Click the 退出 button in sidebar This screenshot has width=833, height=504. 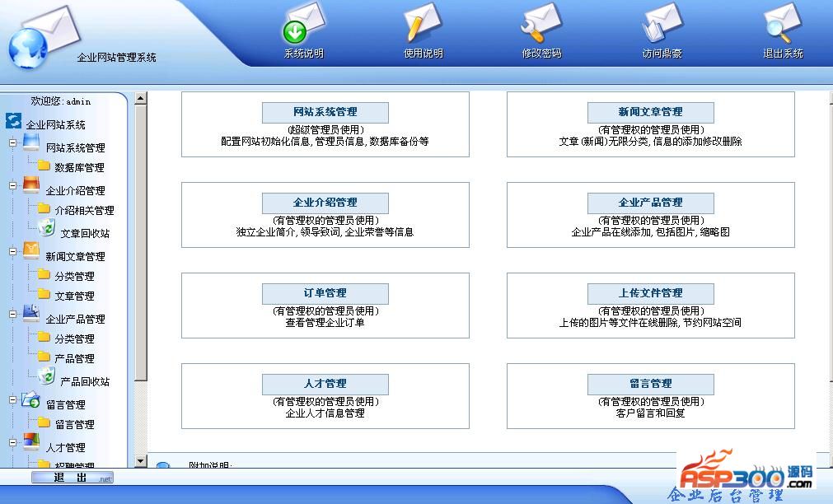[x=72, y=478]
